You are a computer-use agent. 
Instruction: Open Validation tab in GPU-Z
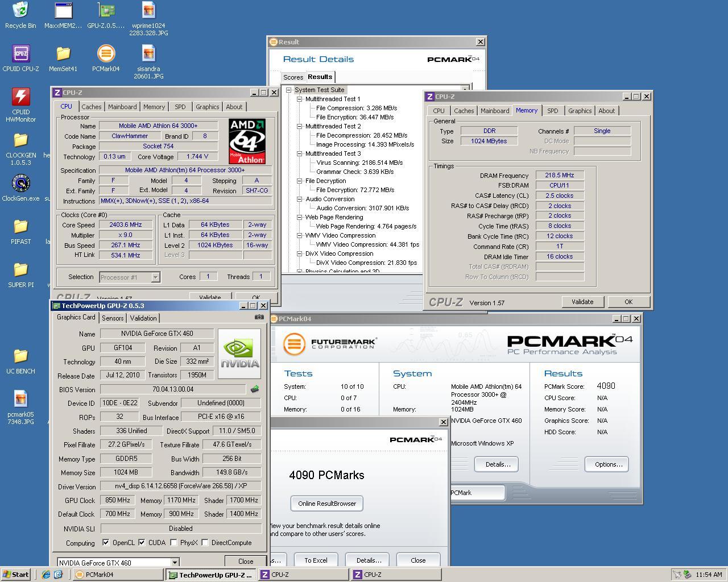[143, 318]
